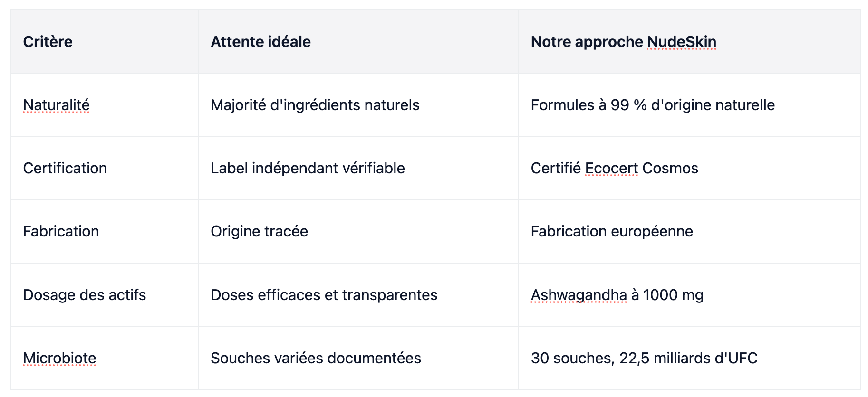
Task: Click the Certification row label
Action: click(65, 168)
